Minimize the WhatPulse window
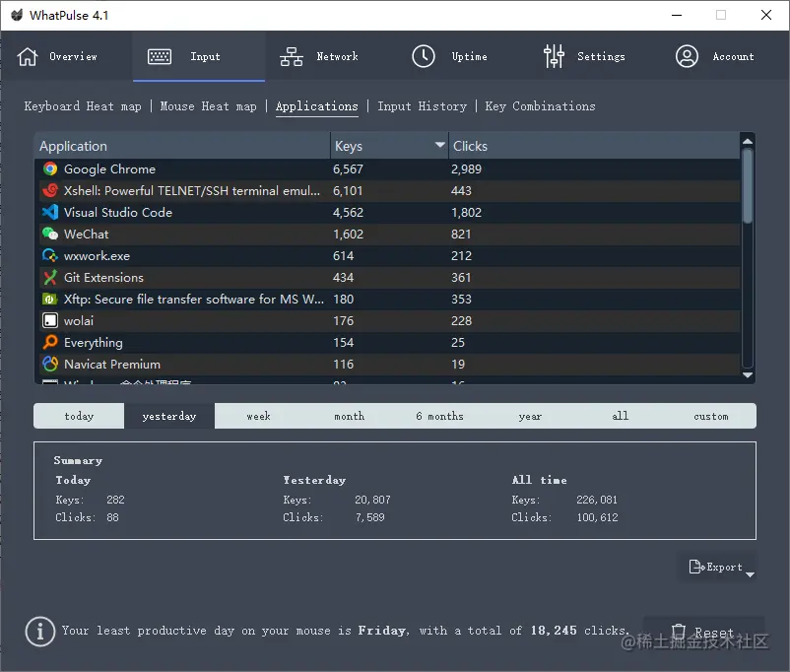790x672 pixels. coord(677,15)
